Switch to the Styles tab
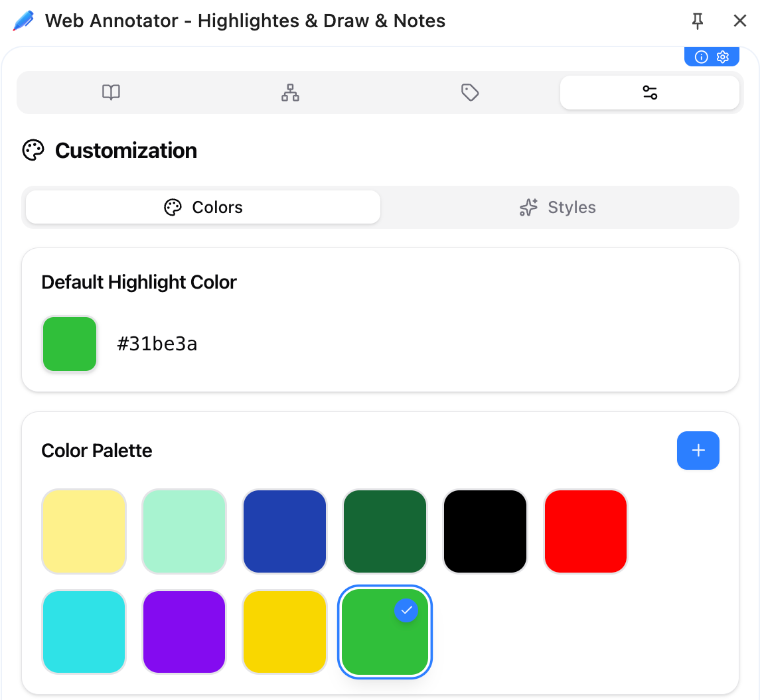This screenshot has height=700, width=762. click(558, 207)
